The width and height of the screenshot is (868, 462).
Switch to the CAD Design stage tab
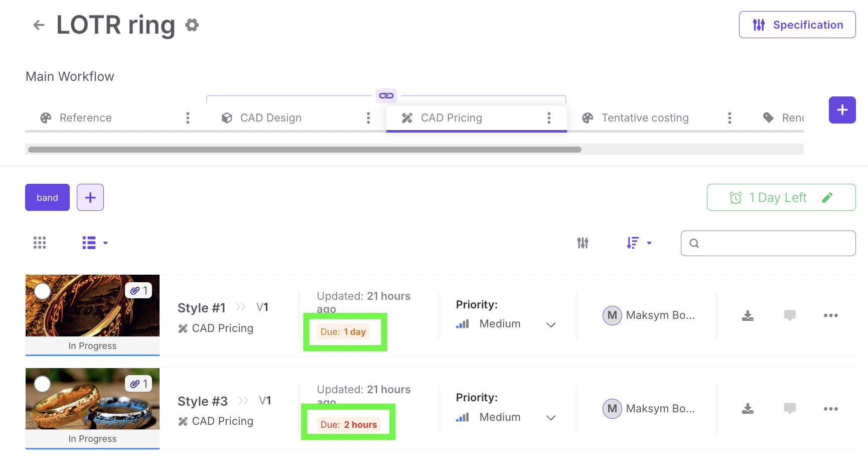click(x=270, y=118)
